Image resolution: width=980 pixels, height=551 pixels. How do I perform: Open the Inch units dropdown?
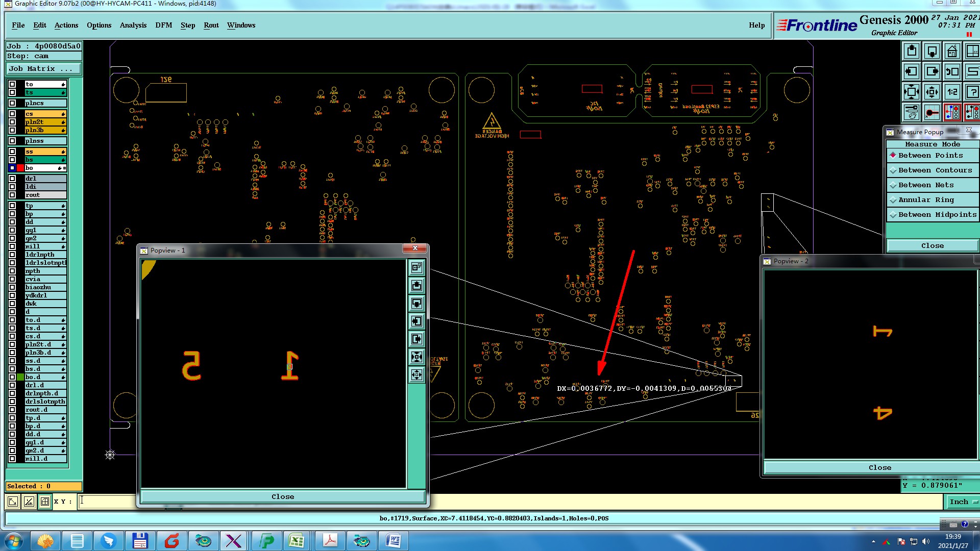[963, 502]
